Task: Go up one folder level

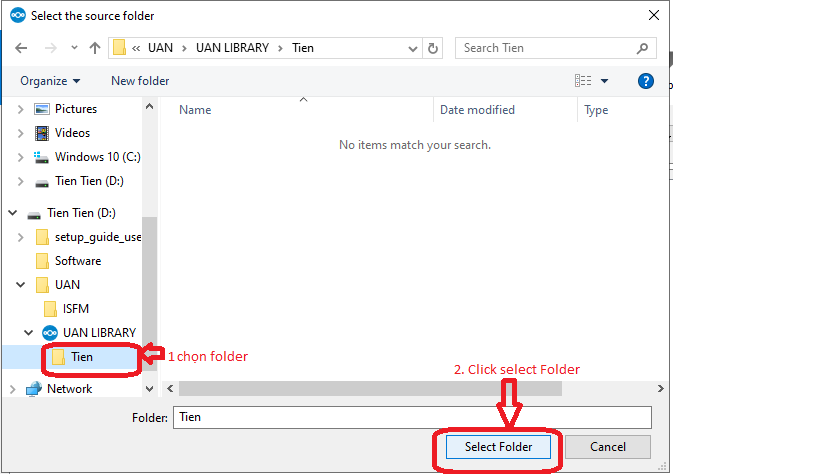Action: tap(95, 48)
